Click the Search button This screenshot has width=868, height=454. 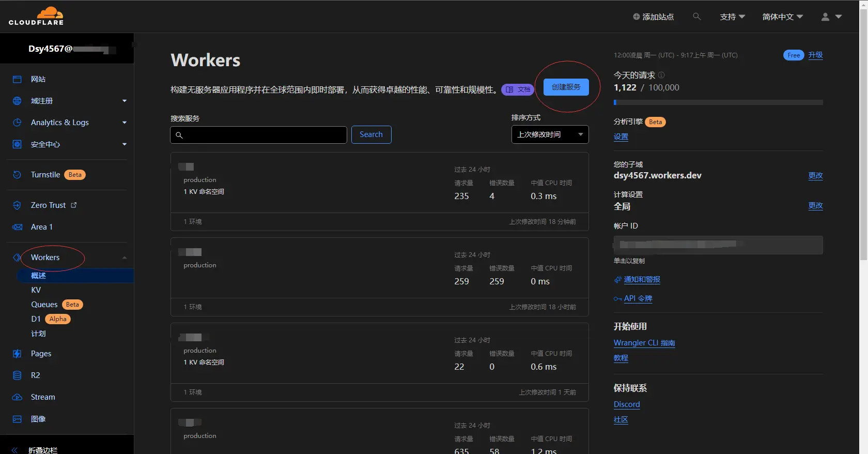tap(371, 134)
